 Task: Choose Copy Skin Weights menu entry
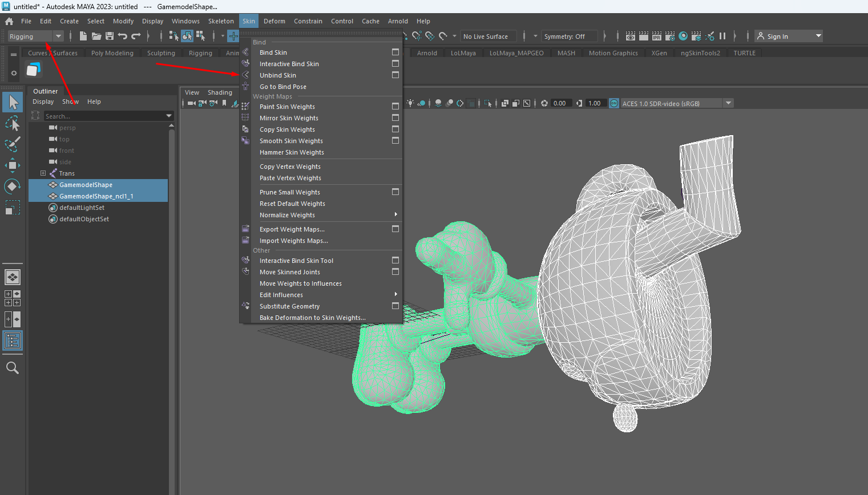[x=287, y=129]
